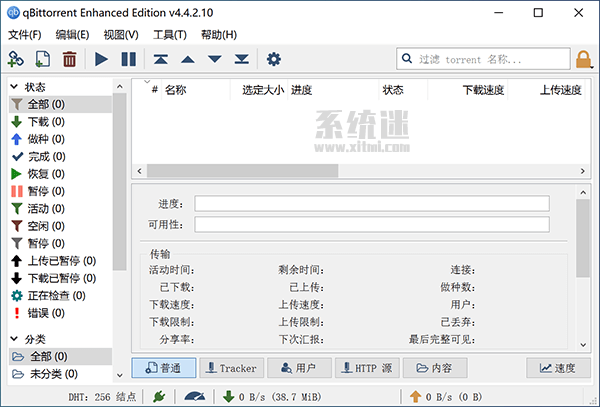This screenshot has width=600, height=407.
Task: Click the resume play toolbar icon
Action: [x=101, y=59]
